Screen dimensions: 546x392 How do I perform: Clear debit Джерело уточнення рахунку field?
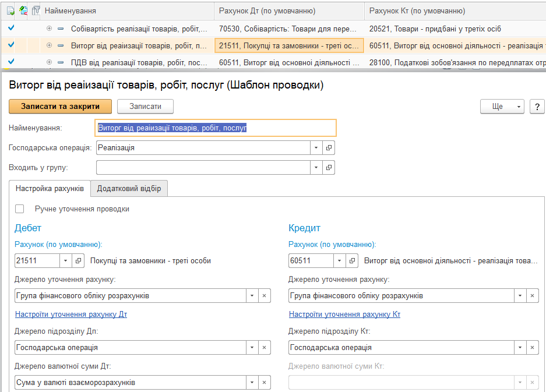264,296
